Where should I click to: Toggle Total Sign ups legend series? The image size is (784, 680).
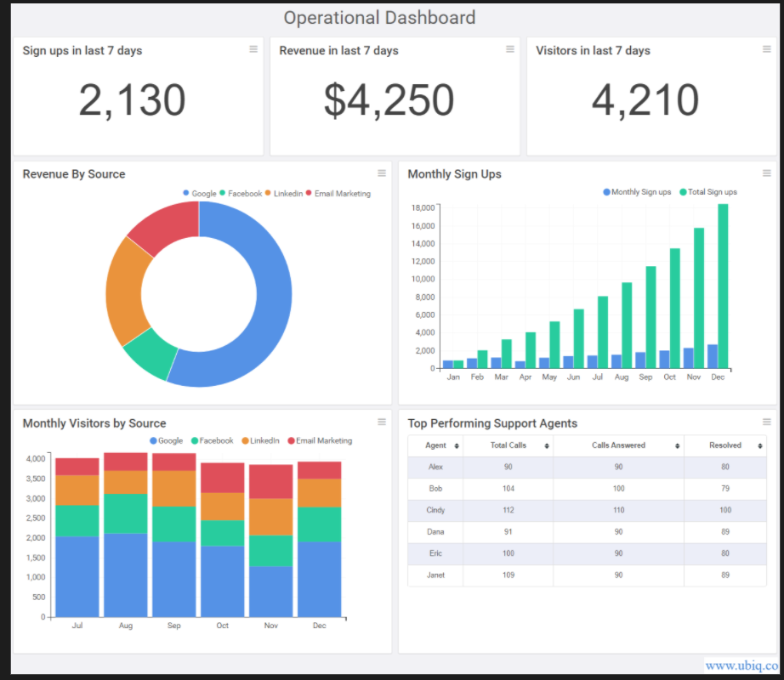tap(708, 192)
